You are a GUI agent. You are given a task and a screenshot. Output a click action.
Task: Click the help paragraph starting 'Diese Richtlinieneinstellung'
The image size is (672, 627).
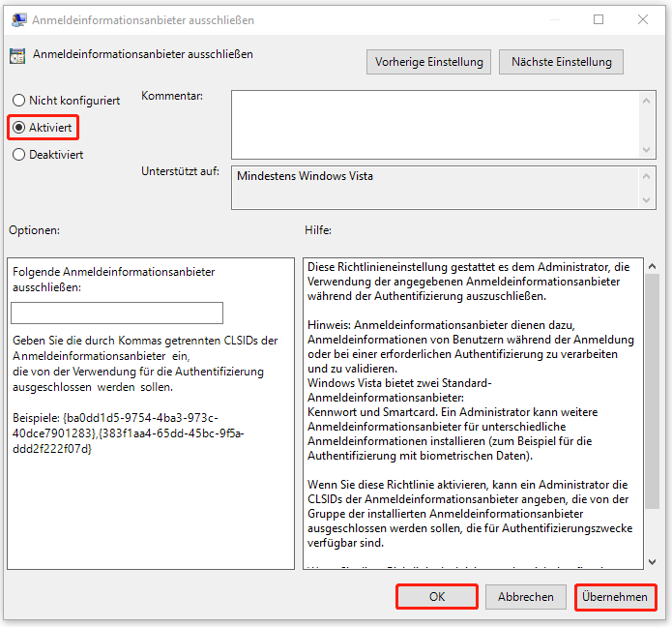click(x=468, y=282)
